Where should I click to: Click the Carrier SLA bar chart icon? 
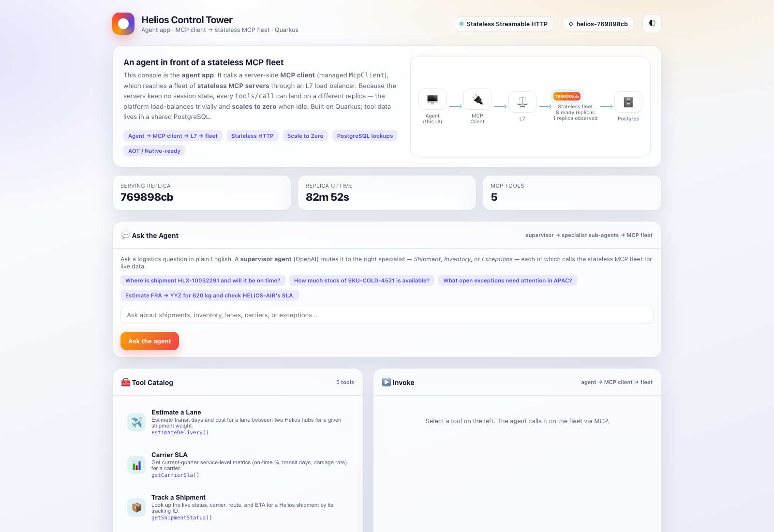tap(136, 465)
